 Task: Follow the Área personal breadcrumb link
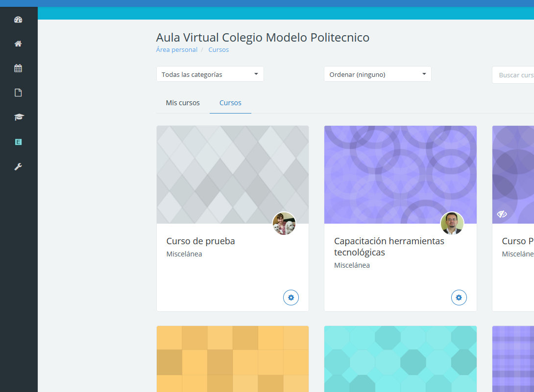[x=177, y=50]
